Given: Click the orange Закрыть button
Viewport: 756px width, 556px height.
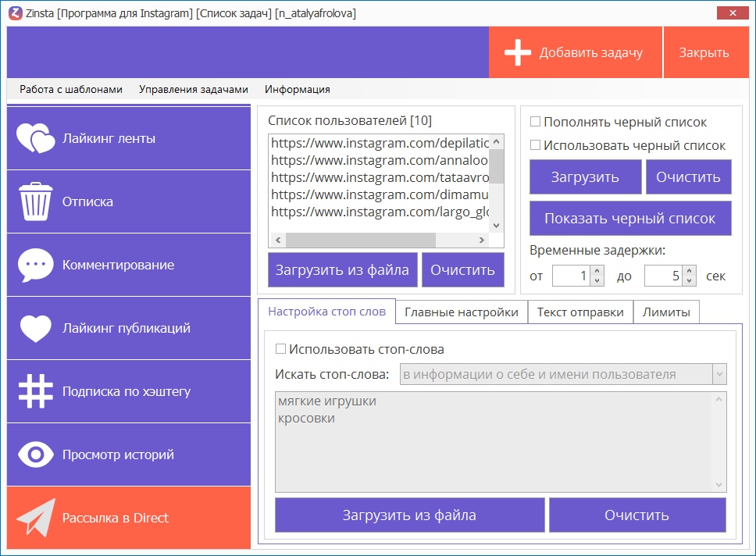Looking at the screenshot, I should (706, 52).
